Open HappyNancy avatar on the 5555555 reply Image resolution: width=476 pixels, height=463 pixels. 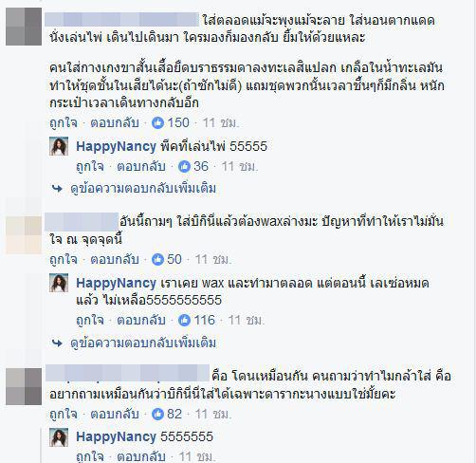[x=59, y=437]
